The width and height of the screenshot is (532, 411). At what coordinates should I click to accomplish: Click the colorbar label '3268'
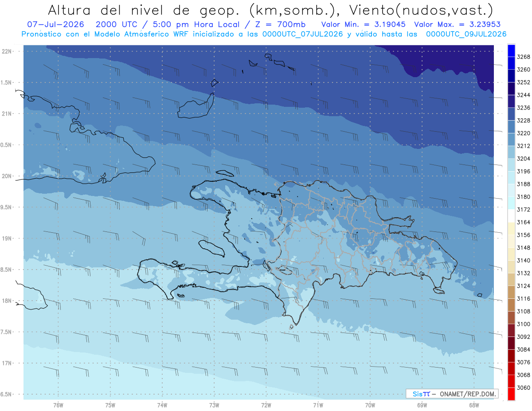tap(524, 57)
